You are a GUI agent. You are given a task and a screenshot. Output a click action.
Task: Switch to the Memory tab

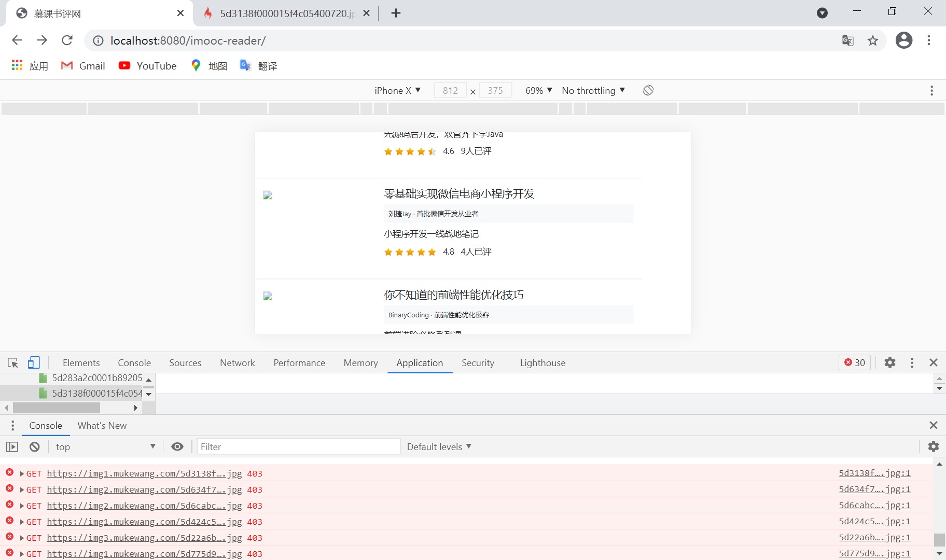[x=360, y=363]
